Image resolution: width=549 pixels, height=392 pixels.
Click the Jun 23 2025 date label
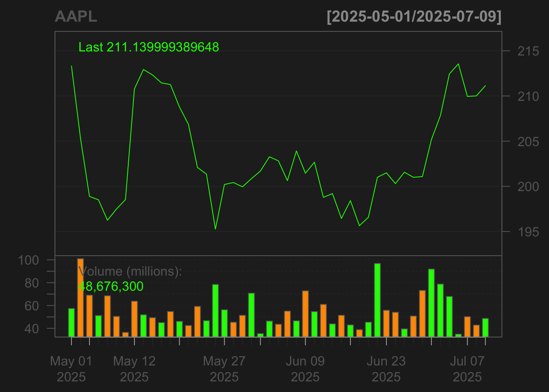point(386,369)
